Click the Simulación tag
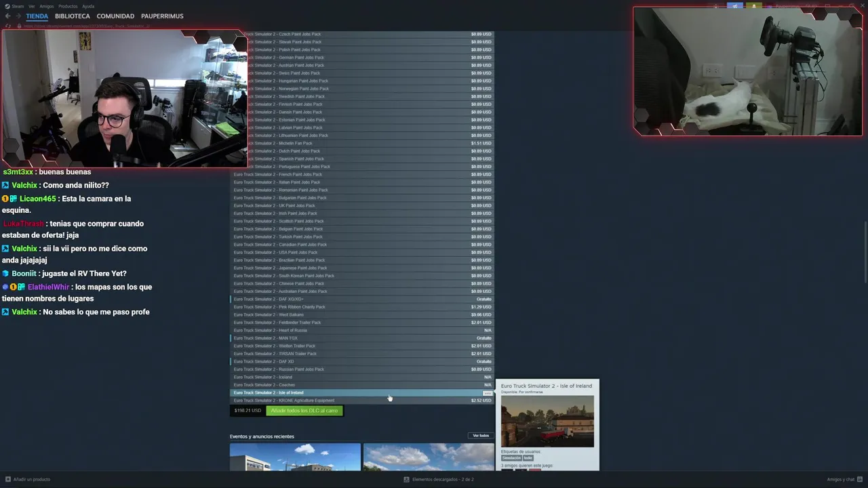The image size is (868, 488). pyautogui.click(x=511, y=458)
